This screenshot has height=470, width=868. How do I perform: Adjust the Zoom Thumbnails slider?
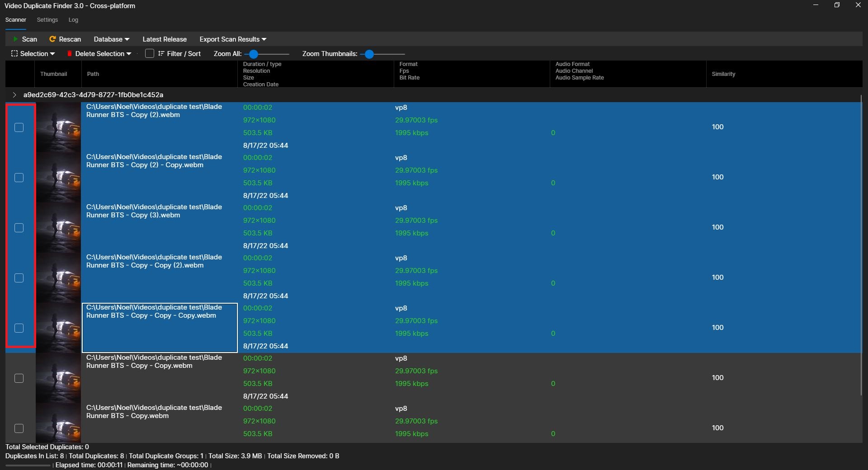[370, 54]
